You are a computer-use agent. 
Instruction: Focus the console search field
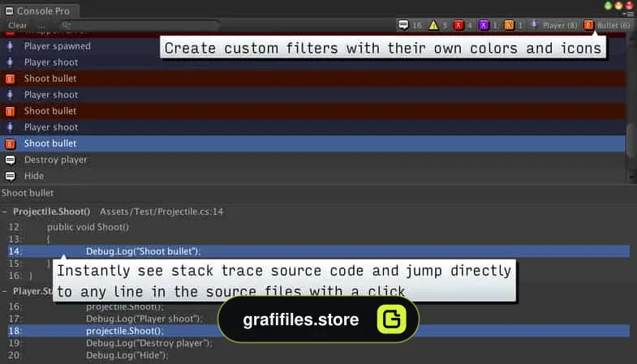coord(140,25)
